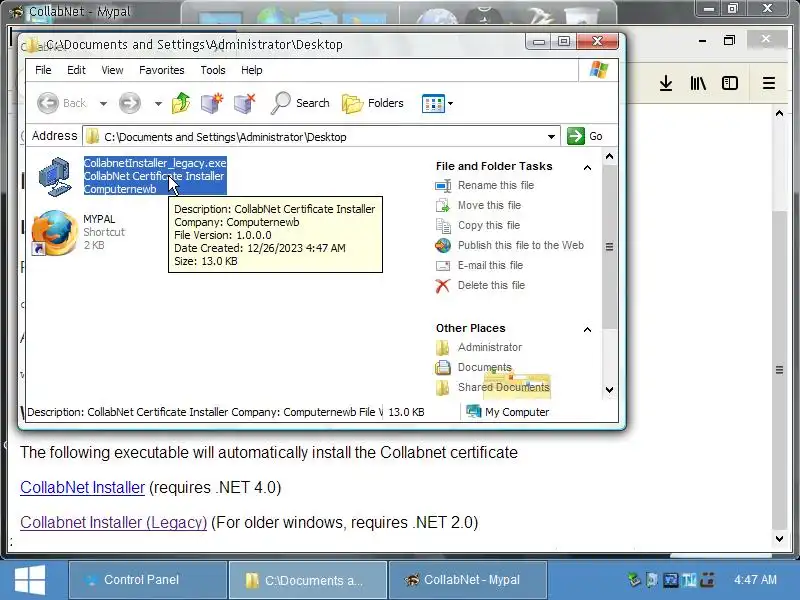The image size is (800, 600).
Task: Click Copy this file
Action: (489, 225)
